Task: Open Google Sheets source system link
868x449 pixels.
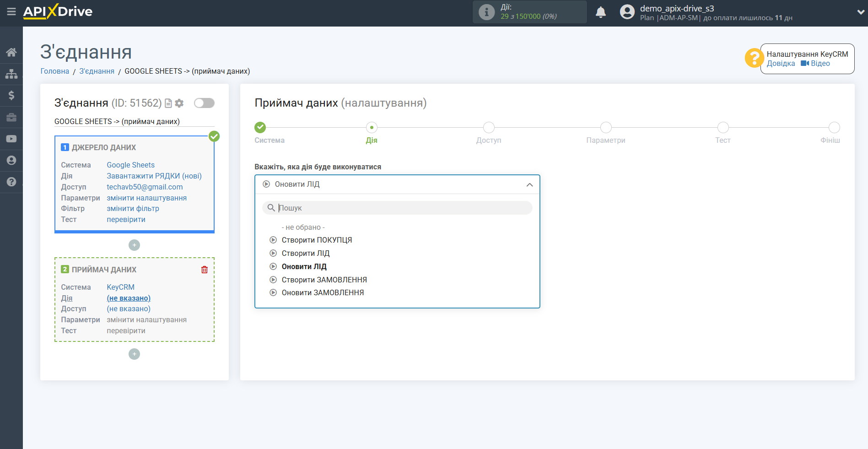Action: click(131, 165)
